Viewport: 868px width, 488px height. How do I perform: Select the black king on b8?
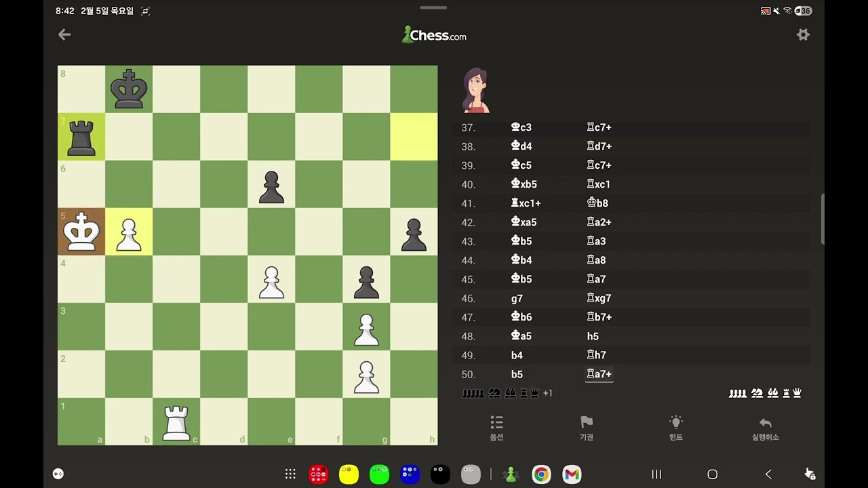pos(129,89)
